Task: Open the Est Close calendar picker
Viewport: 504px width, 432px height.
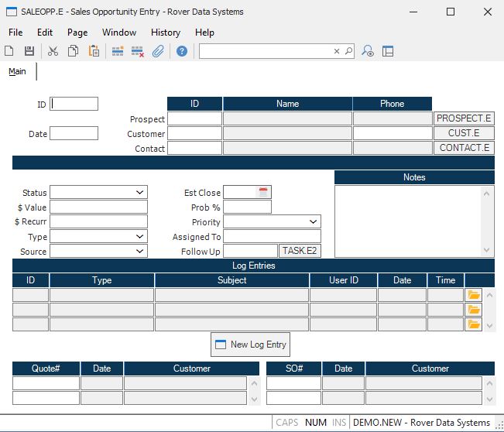Action: 263,193
